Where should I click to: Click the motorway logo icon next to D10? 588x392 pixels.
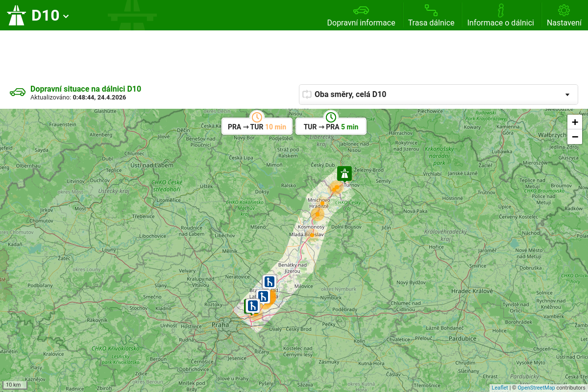pos(16,15)
